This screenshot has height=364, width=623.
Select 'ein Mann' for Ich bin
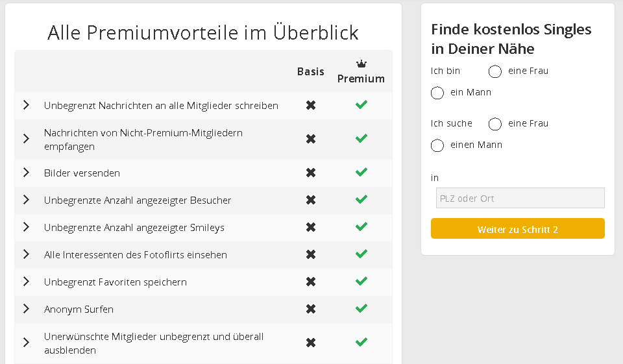coord(437,93)
